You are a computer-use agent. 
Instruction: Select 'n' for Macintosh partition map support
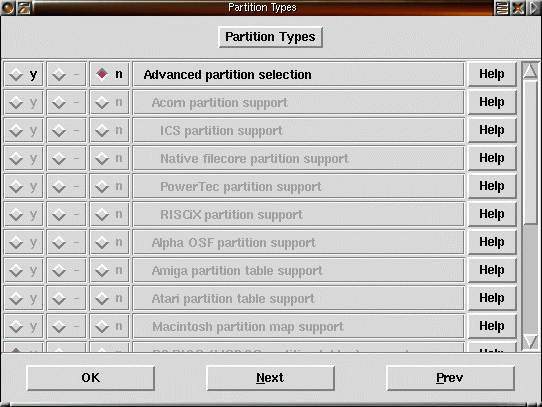(110, 326)
